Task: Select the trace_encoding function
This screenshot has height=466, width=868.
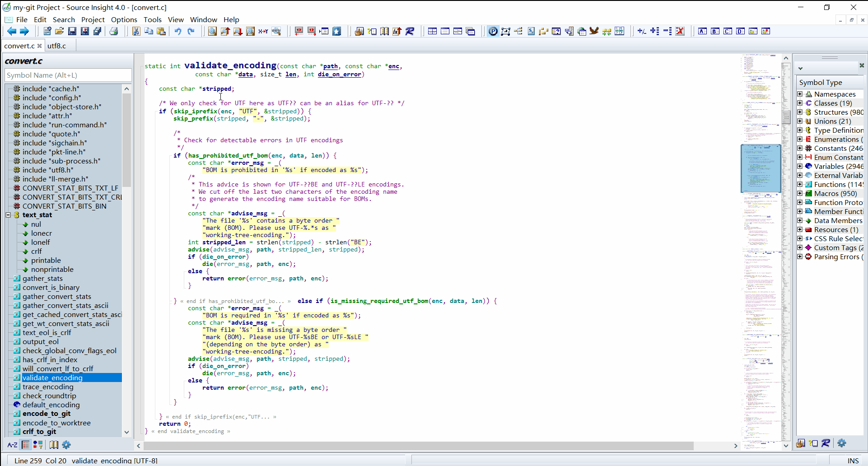Action: pyautogui.click(x=48, y=387)
